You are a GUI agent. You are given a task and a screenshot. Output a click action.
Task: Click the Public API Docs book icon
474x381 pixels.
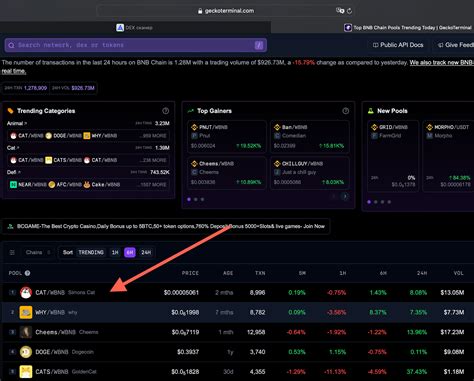[x=375, y=45]
